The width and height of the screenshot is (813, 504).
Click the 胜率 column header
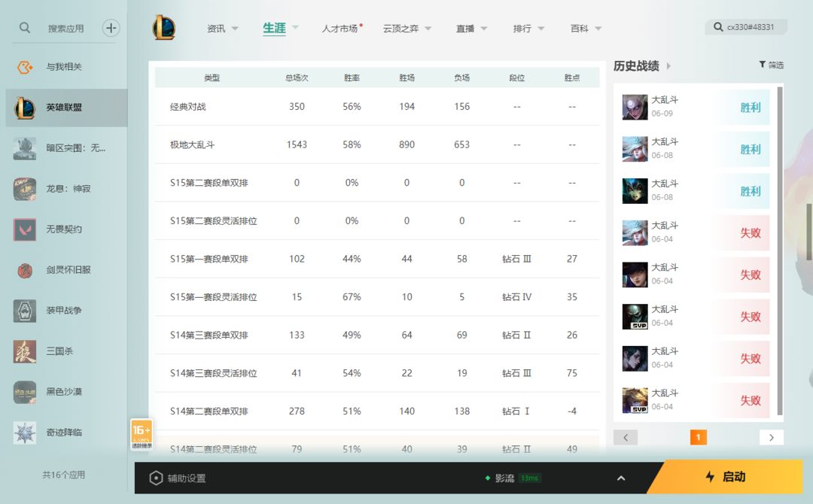[352, 77]
